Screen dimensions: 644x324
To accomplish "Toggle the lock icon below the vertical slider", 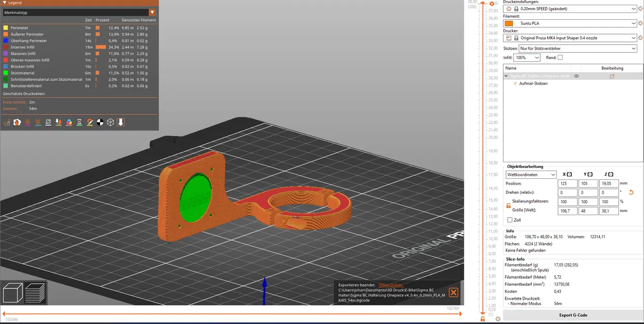I will (483, 319).
